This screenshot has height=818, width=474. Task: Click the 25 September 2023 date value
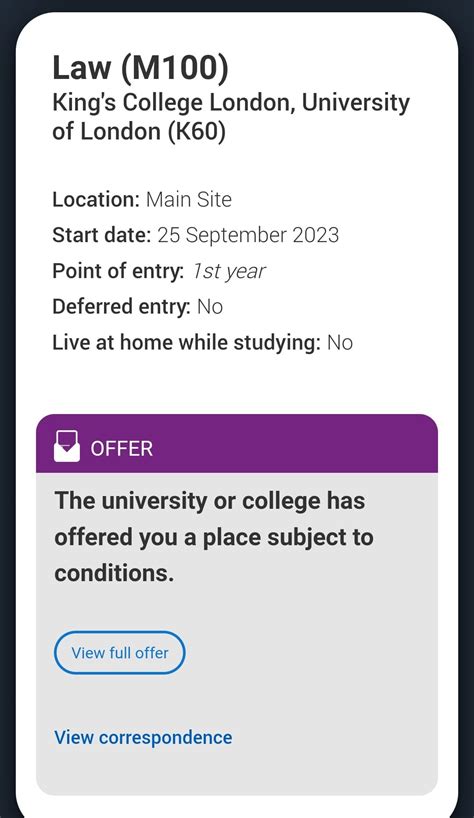pos(248,235)
